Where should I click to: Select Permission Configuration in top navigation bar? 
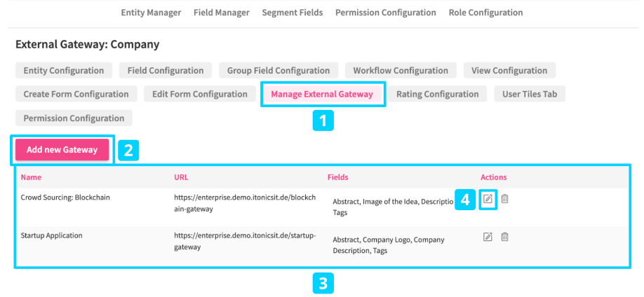point(385,13)
